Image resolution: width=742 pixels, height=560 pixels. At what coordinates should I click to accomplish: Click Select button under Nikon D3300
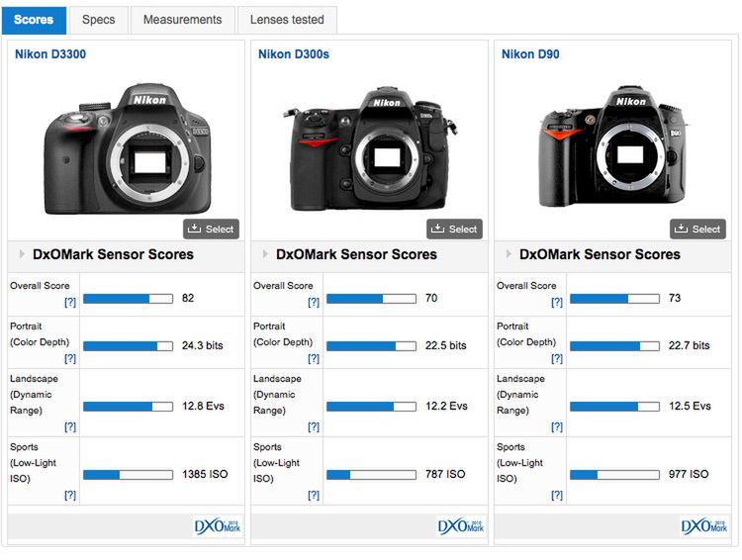tap(211, 230)
